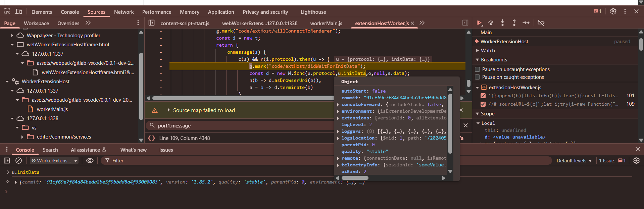Expand Wappalyzer - Technology profiler node
This screenshot has height=209, width=644.
pos(12,35)
